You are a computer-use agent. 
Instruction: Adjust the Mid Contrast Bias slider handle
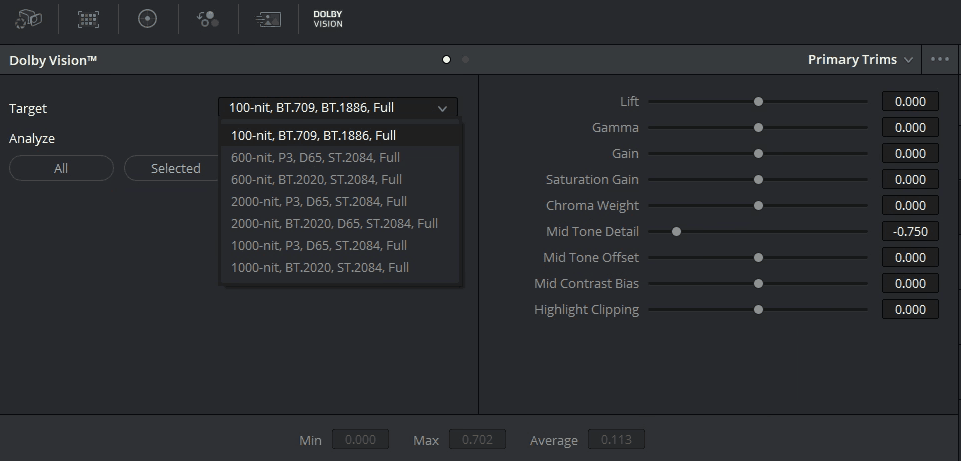coord(758,283)
